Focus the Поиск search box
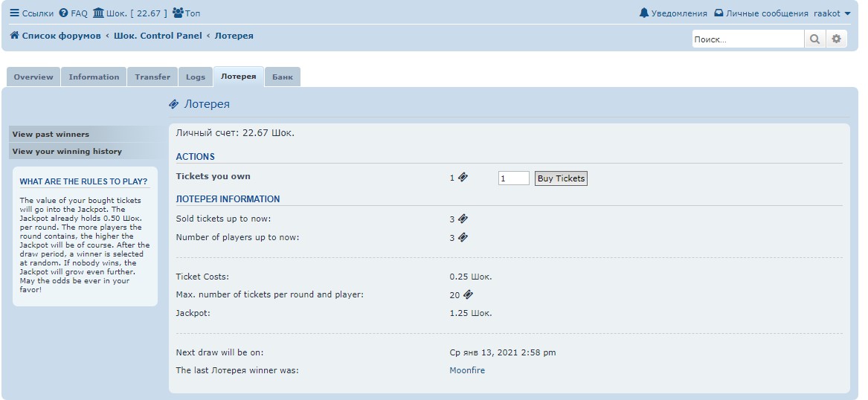 pos(748,39)
